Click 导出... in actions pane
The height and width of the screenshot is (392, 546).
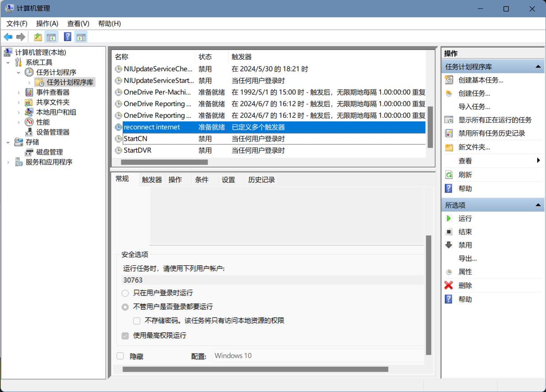468,258
